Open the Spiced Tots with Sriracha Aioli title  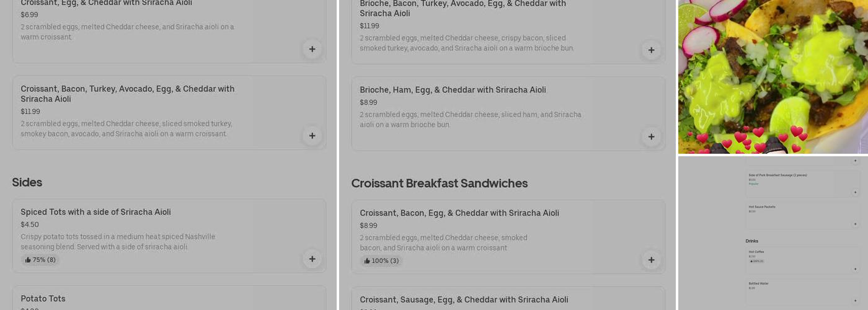point(95,212)
